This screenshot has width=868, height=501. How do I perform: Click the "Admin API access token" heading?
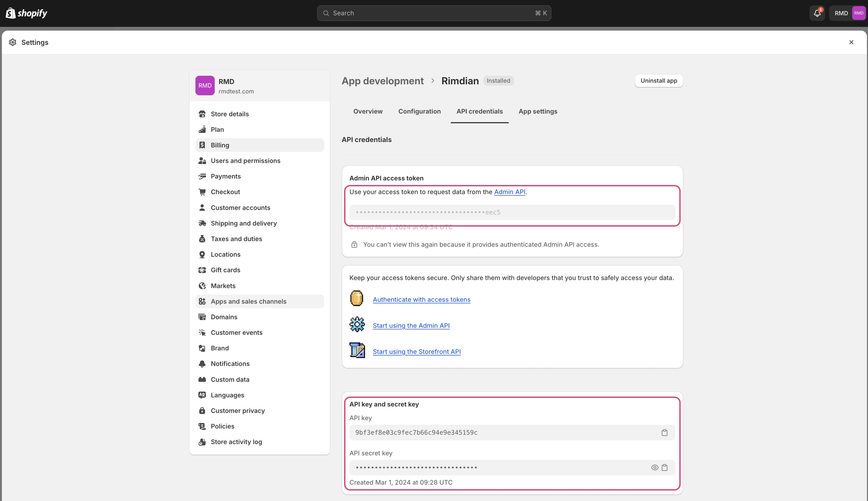[x=386, y=178]
